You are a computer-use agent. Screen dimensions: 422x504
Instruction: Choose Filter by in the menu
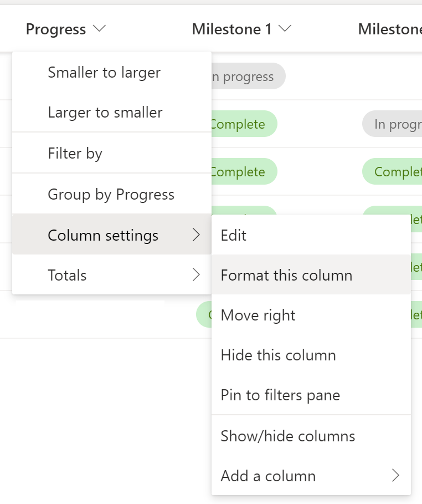click(x=75, y=154)
